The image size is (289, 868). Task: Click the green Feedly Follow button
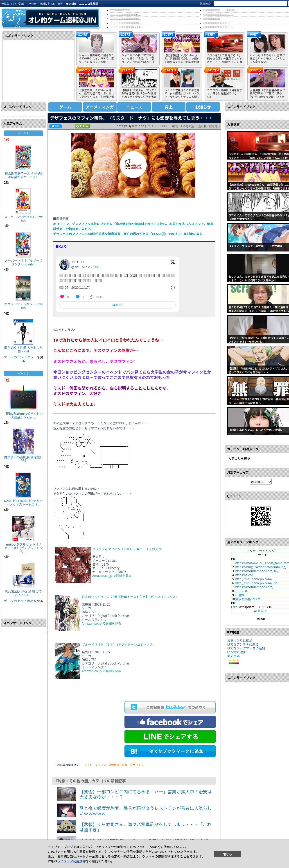[82, 126]
